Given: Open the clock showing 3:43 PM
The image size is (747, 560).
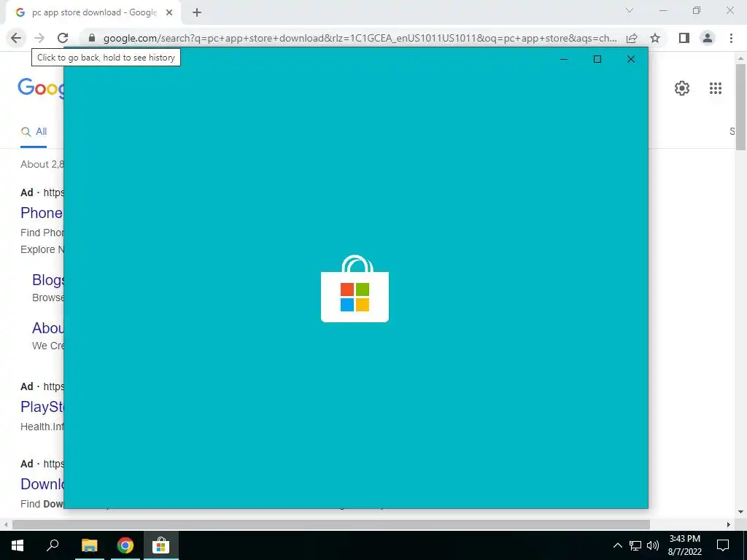Looking at the screenshot, I should tap(684, 545).
